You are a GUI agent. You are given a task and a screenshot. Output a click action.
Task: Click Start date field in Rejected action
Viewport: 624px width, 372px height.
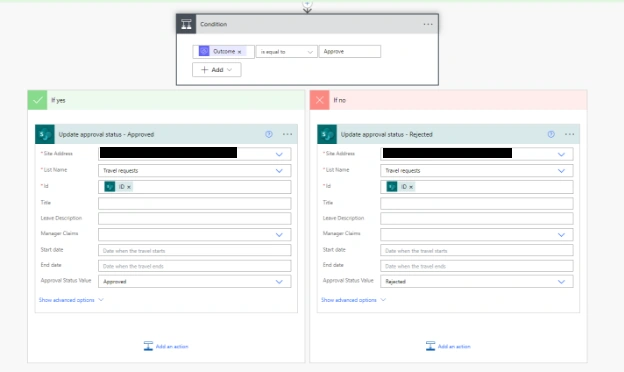(477, 250)
